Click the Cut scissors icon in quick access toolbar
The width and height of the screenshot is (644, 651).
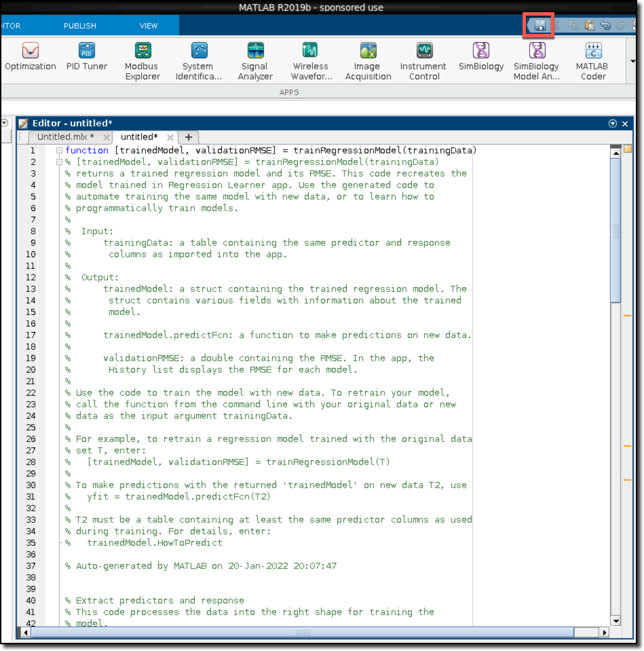[x=557, y=25]
